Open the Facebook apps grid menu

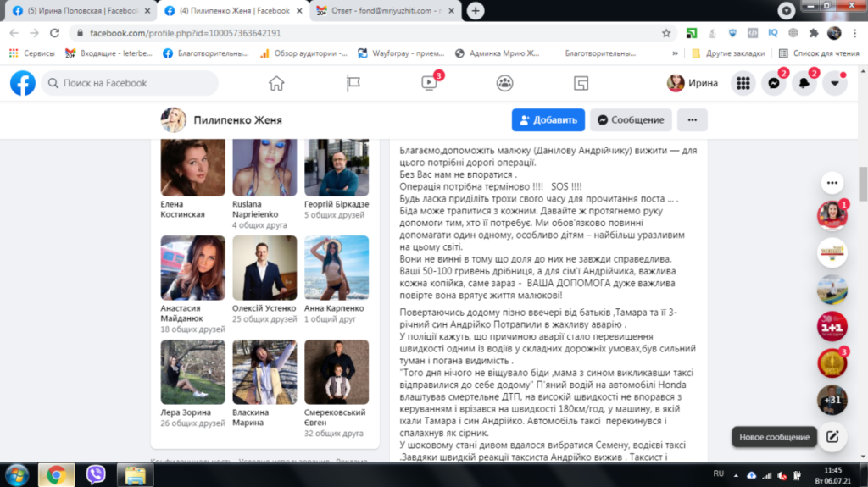click(x=743, y=83)
